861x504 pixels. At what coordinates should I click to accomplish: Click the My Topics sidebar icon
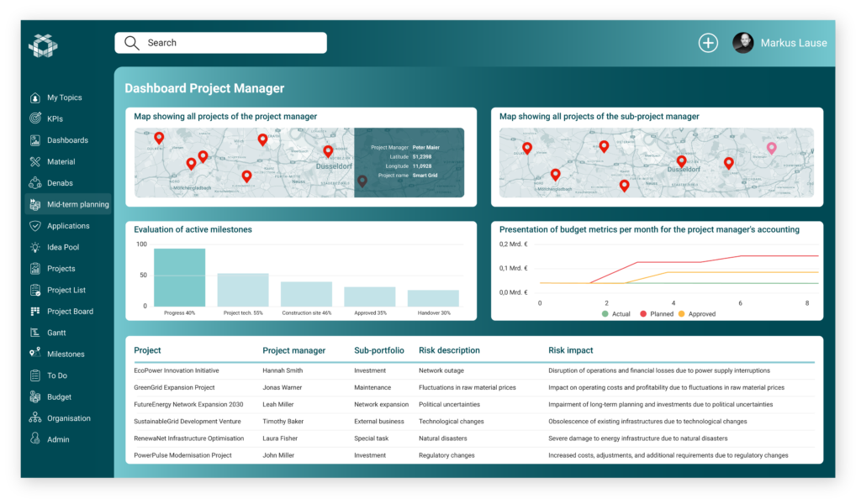[34, 97]
